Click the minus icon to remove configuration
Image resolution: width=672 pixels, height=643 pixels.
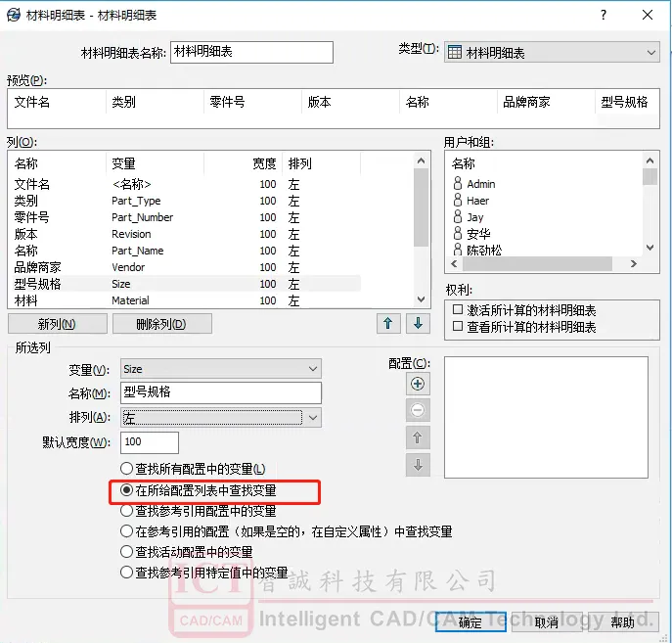[418, 411]
